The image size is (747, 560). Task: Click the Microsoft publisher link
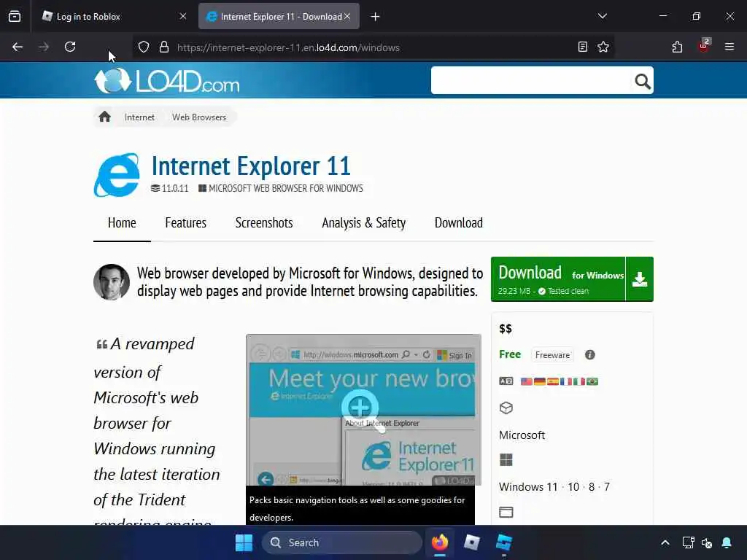522,435
